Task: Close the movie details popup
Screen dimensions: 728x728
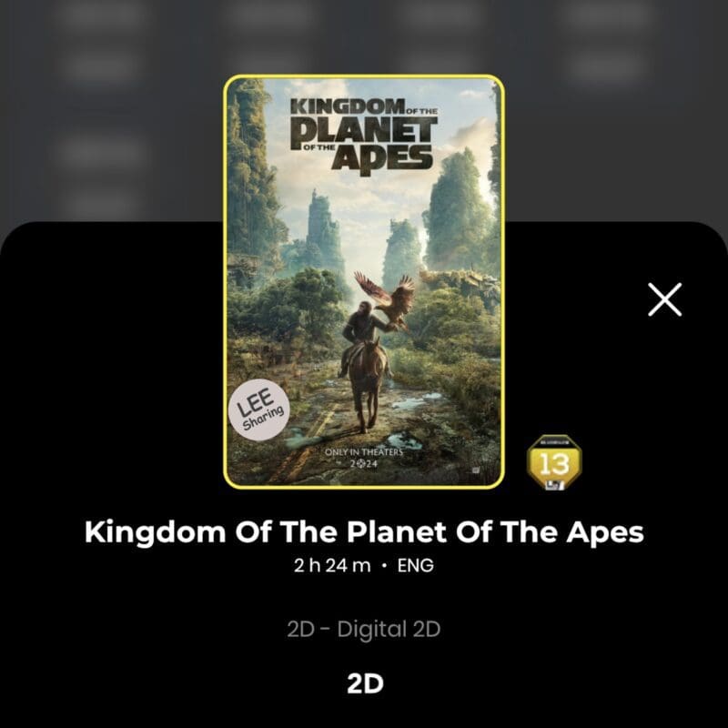Action: (665, 299)
